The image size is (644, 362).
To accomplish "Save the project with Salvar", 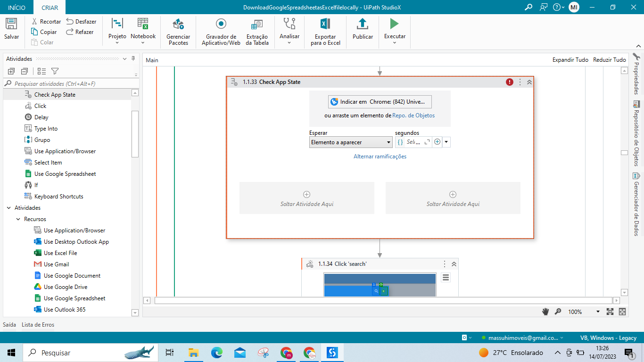I will pos(11,29).
